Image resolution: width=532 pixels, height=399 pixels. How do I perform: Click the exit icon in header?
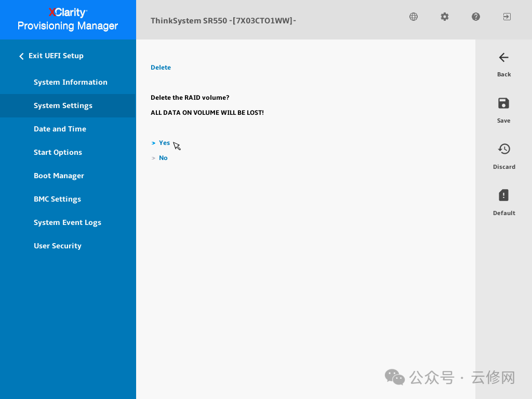(x=507, y=17)
